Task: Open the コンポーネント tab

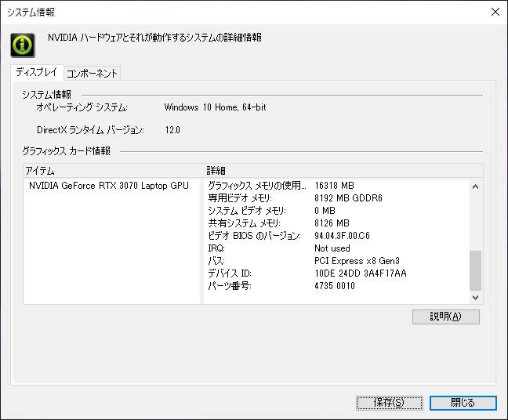Action: (x=92, y=73)
